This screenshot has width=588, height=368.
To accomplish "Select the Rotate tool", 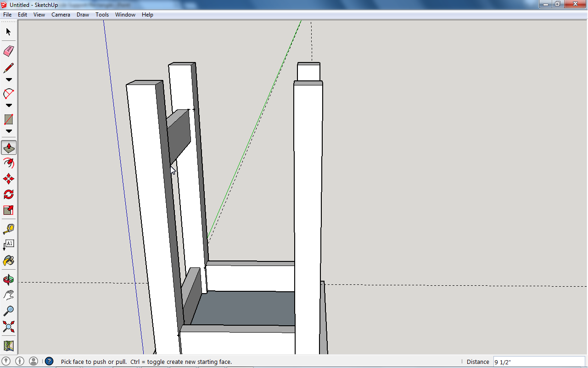I will tap(8, 194).
